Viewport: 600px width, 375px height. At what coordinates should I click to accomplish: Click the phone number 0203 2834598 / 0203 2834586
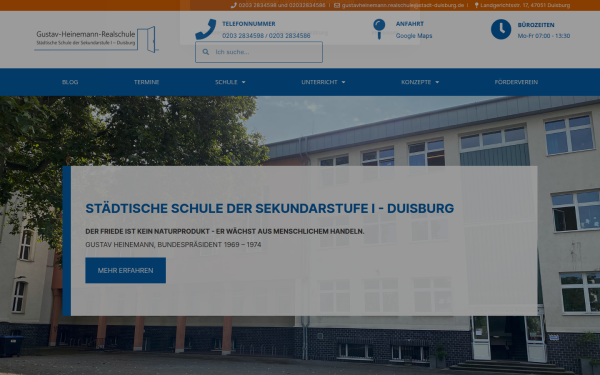click(266, 36)
